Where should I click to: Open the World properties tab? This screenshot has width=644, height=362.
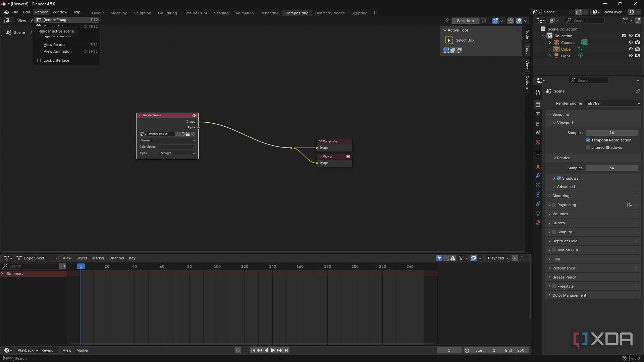click(538, 142)
